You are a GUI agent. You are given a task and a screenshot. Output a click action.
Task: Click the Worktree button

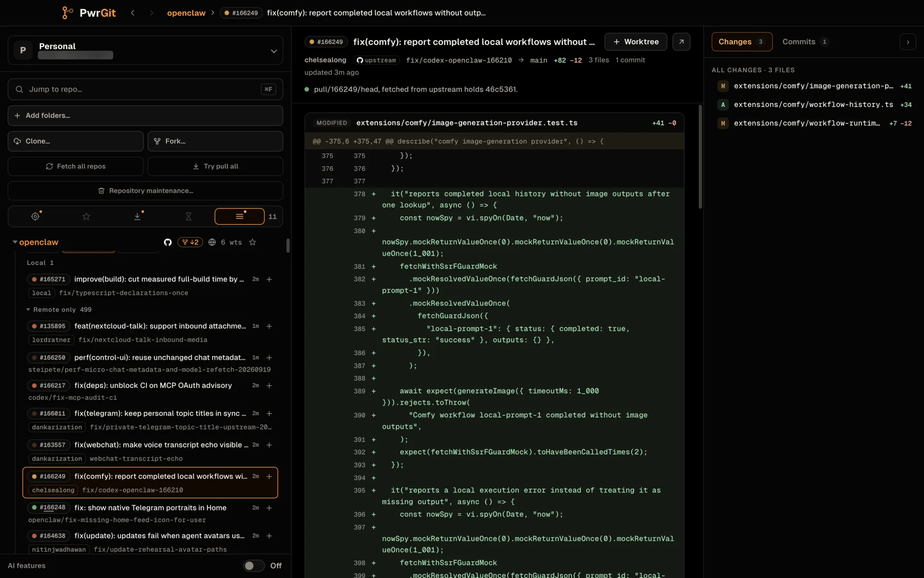point(636,42)
